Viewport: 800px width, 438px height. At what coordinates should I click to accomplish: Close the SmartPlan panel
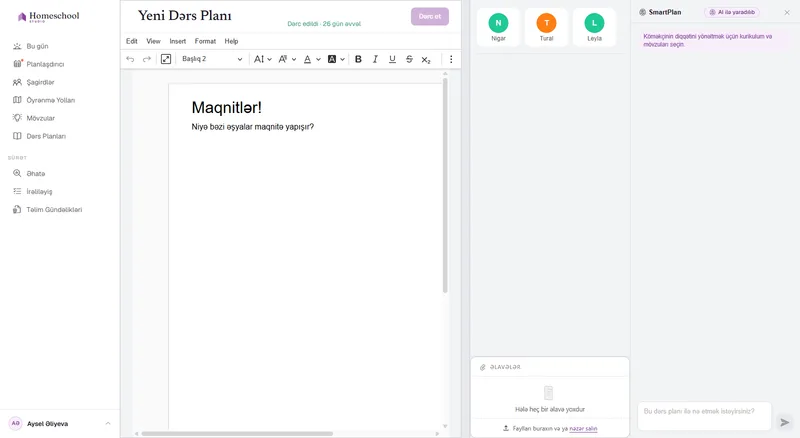[787, 12]
